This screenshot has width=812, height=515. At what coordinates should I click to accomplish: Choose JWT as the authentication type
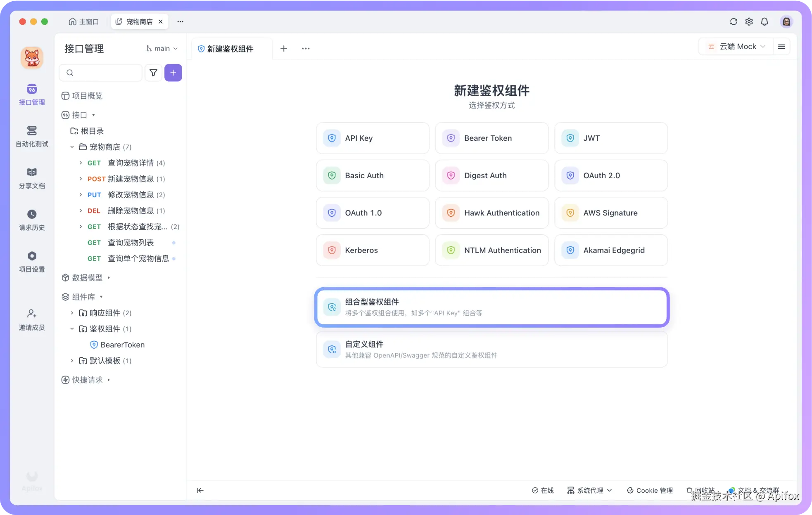coord(611,138)
